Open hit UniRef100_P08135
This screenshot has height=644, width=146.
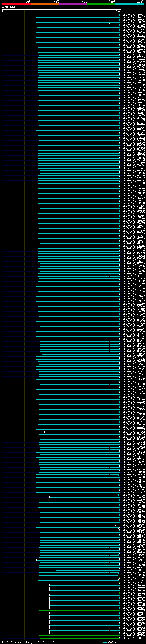pos(134,25)
